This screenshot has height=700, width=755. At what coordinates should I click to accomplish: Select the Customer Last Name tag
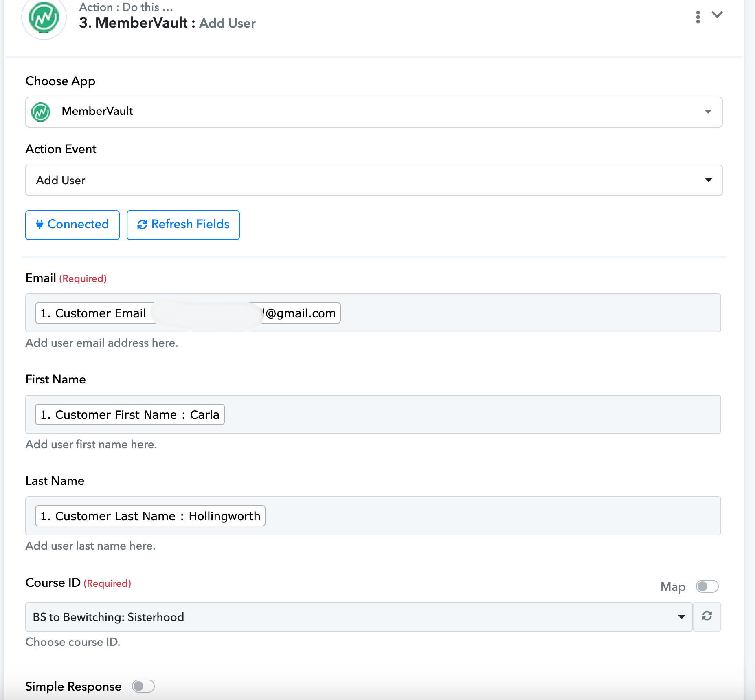(x=150, y=516)
